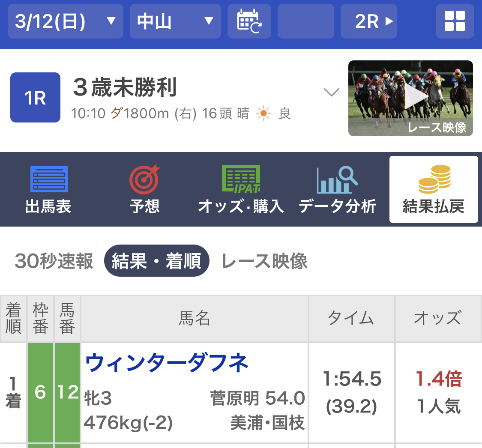Open the 中山 racecourse dropdown

pyautogui.click(x=175, y=21)
